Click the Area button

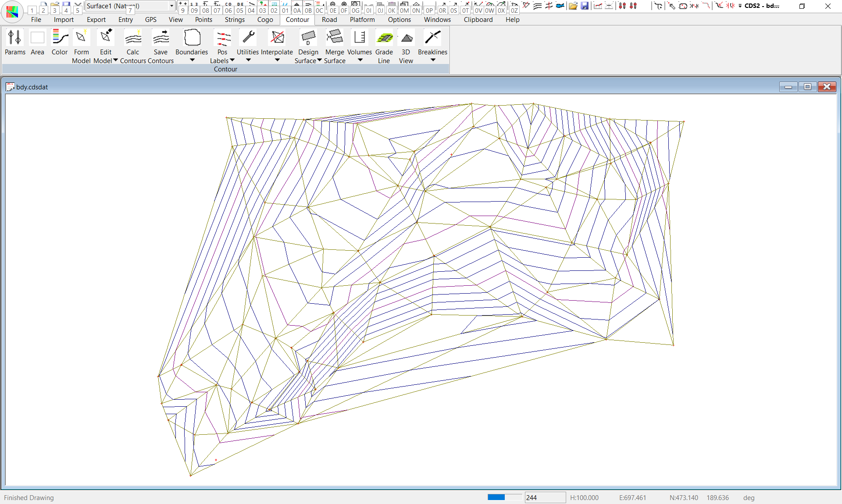click(37, 38)
